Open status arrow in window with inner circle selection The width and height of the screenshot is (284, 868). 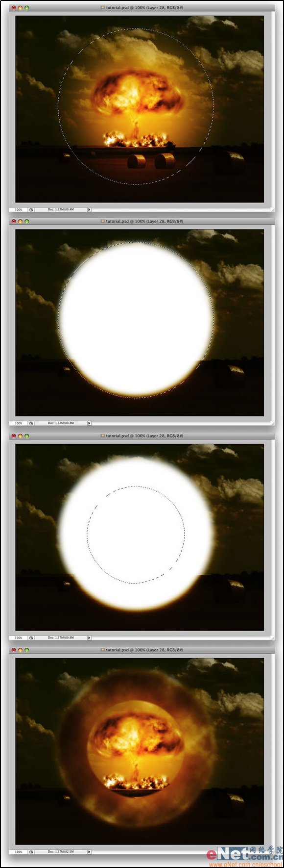(89, 638)
